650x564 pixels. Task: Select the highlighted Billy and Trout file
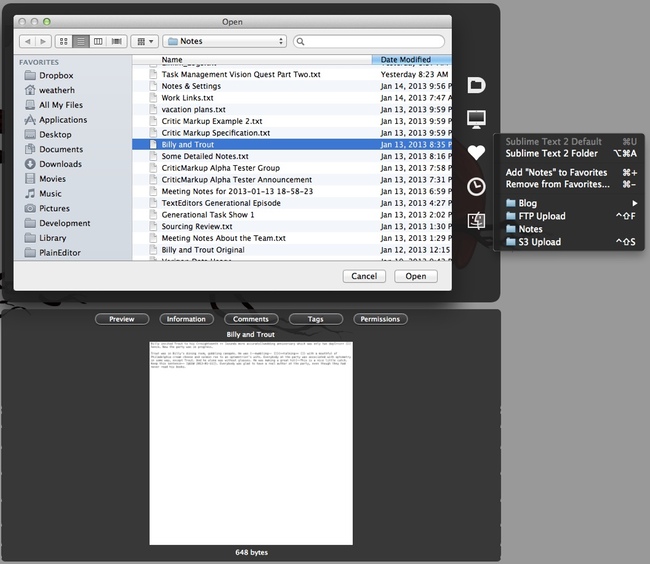[292, 144]
